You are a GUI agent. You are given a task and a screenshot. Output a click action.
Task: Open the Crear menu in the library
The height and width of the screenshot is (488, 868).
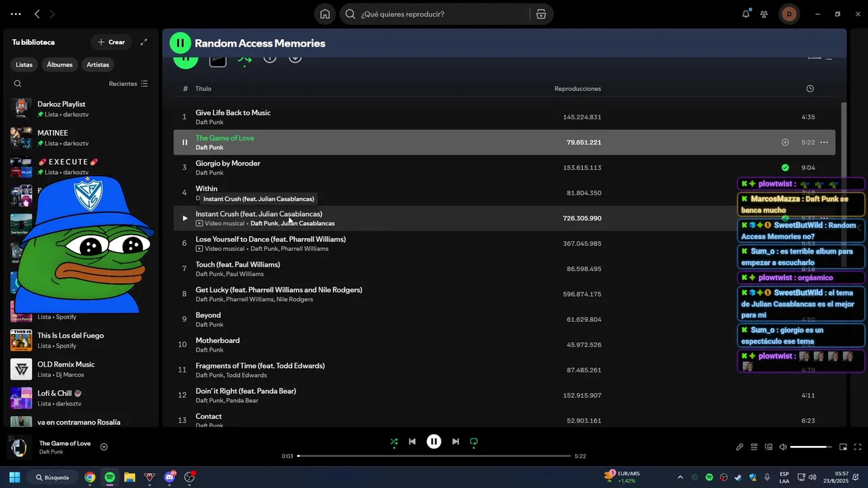coord(111,42)
